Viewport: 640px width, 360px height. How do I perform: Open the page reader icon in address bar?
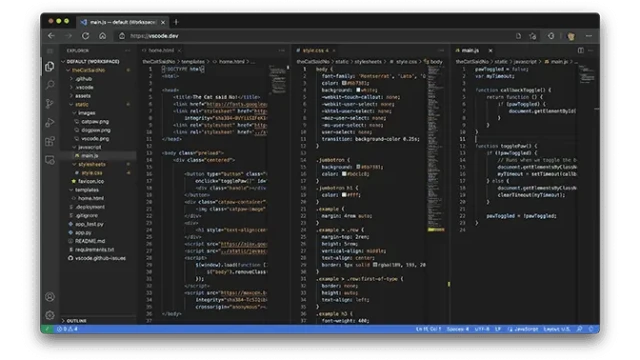click(518, 36)
